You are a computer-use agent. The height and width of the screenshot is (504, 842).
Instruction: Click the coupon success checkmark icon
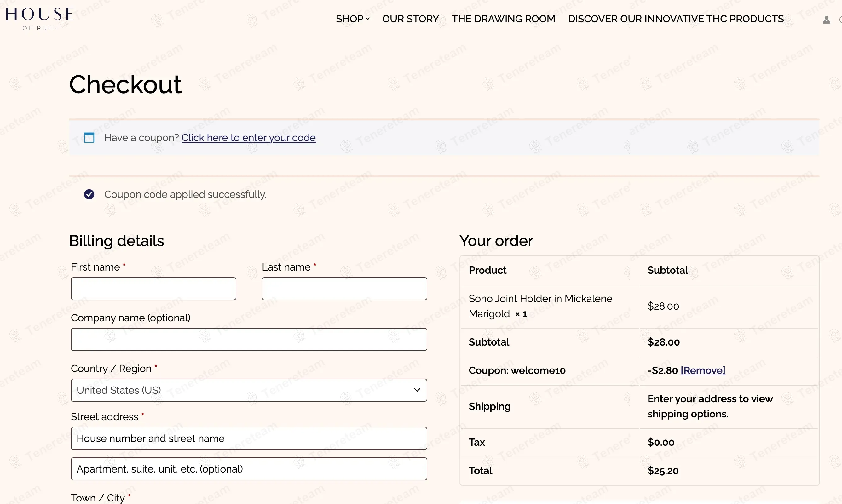click(89, 194)
